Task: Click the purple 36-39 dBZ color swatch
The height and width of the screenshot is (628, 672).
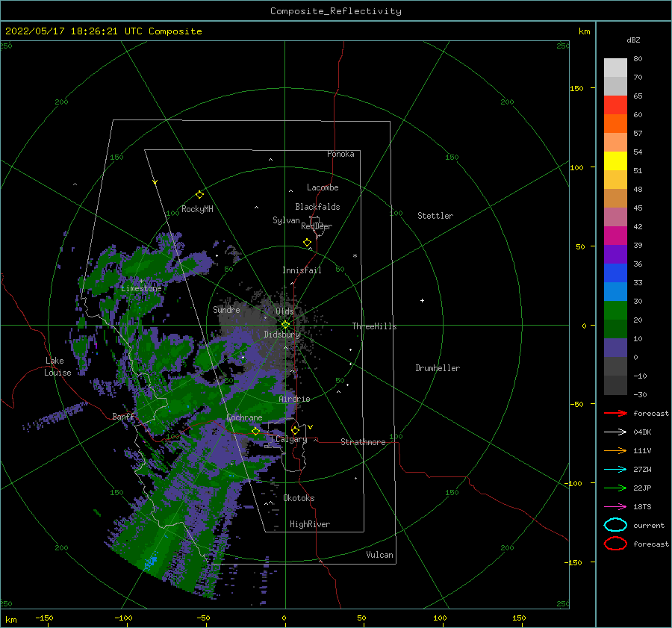Action: [x=615, y=254]
